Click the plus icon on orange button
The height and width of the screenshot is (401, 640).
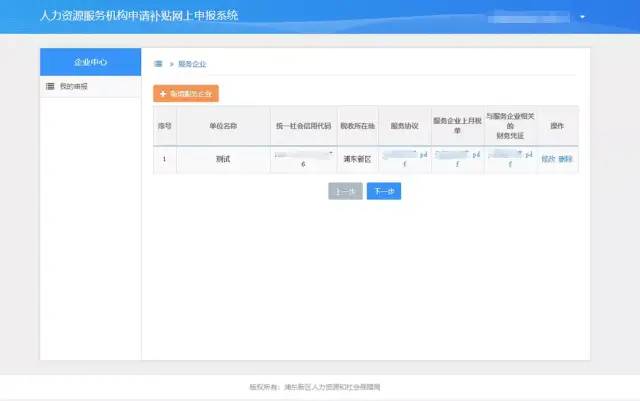pyautogui.click(x=163, y=93)
